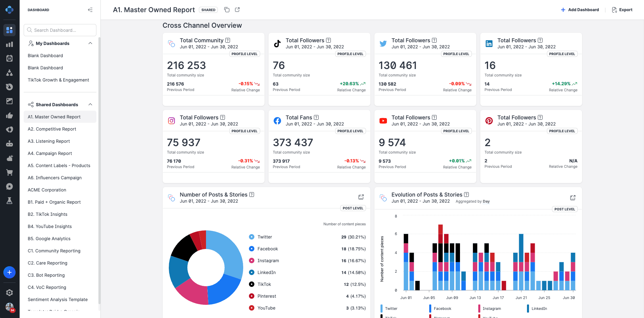Change the Aggregated by Day setting
644x318 pixels.
[x=486, y=201]
